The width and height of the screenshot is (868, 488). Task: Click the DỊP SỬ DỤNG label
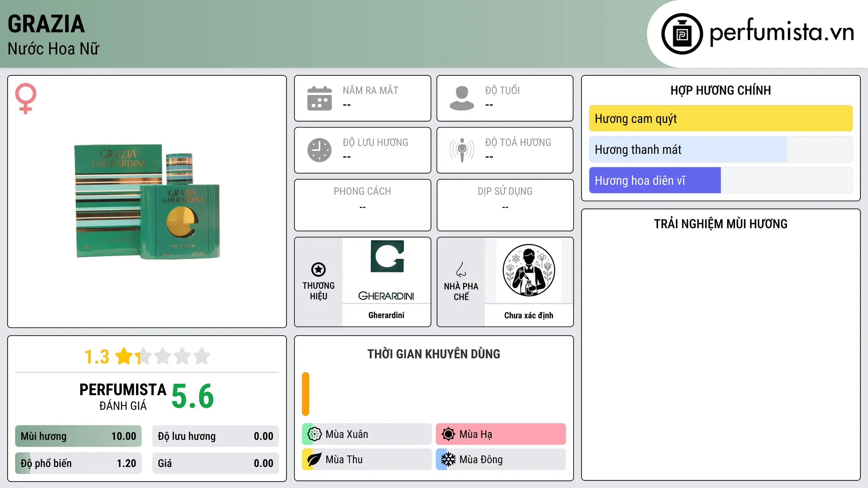[x=505, y=191]
